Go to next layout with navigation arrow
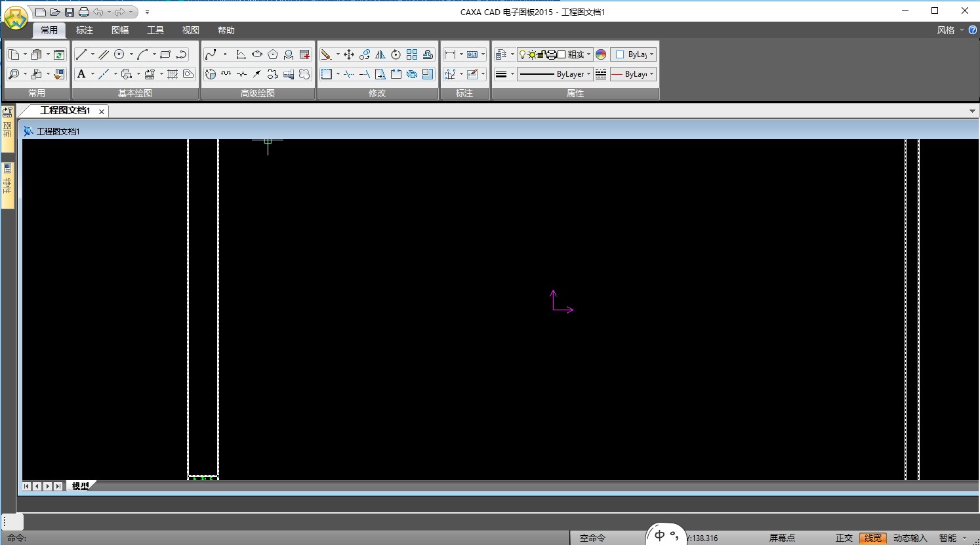Image resolution: width=980 pixels, height=545 pixels. [47, 486]
